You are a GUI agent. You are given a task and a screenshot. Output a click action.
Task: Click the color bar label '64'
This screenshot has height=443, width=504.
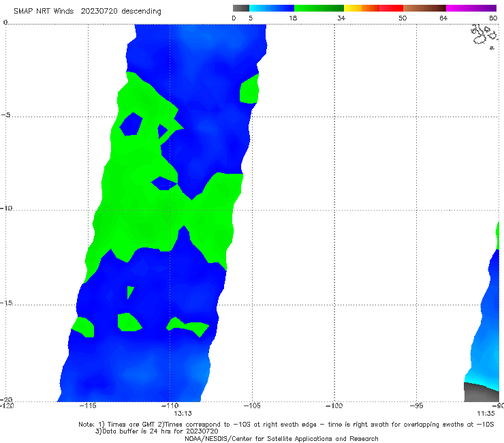click(443, 18)
